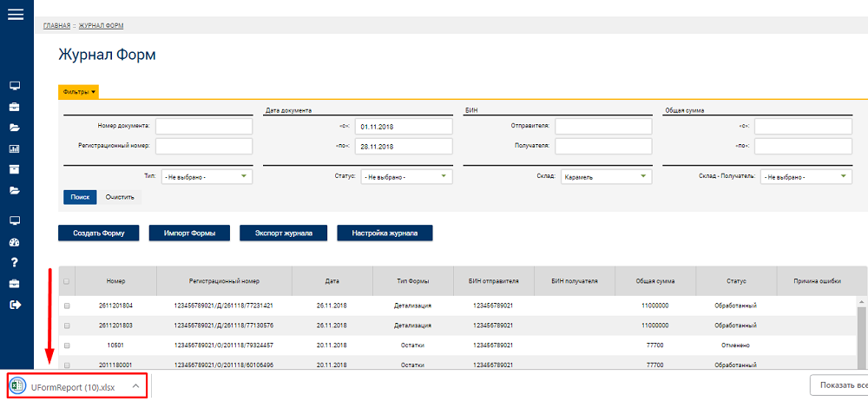This screenshot has width=868, height=401.
Task: Click the logout arrow icon in sidebar
Action: coord(15,305)
